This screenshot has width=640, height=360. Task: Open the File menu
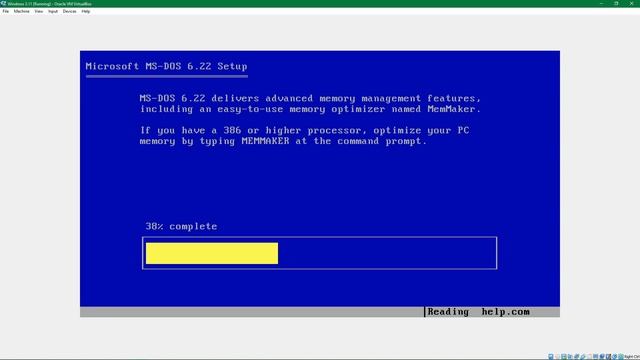pos(5,11)
